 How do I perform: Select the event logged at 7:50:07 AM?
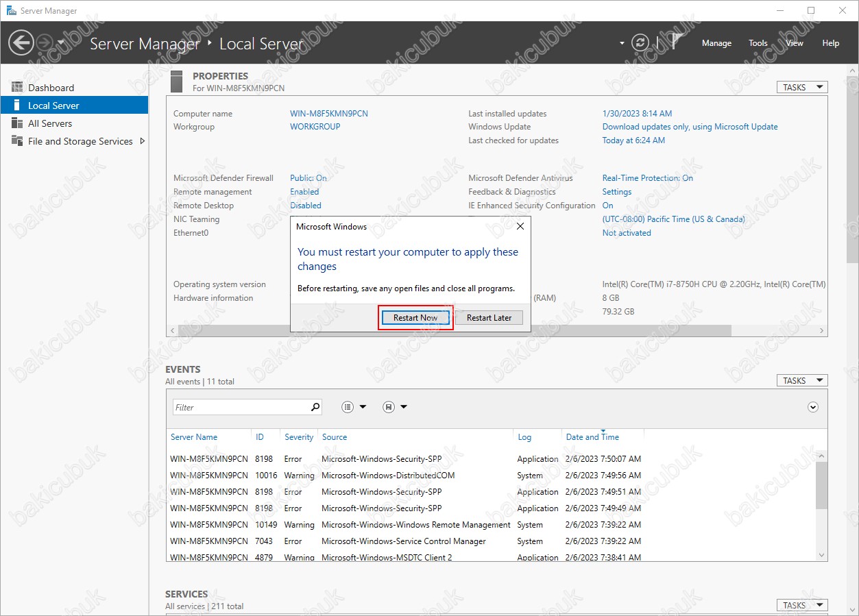pyautogui.click(x=492, y=459)
